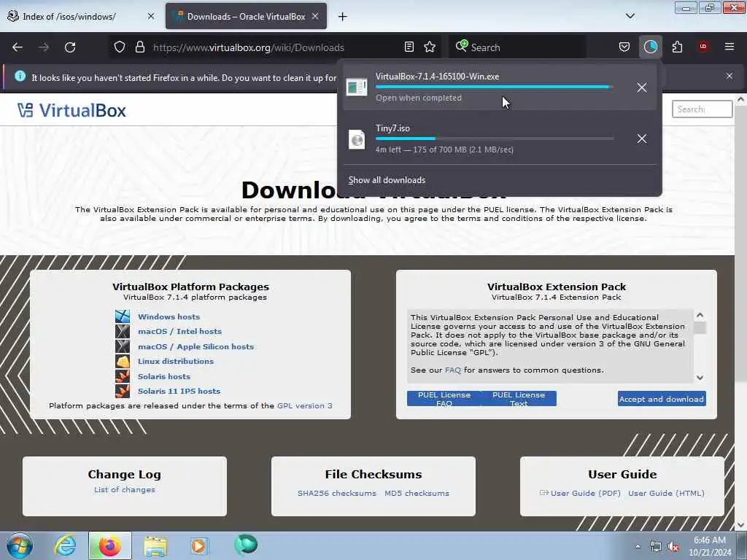Image resolution: width=747 pixels, height=560 pixels.
Task: Open the GPL version 3 link
Action: (305, 405)
